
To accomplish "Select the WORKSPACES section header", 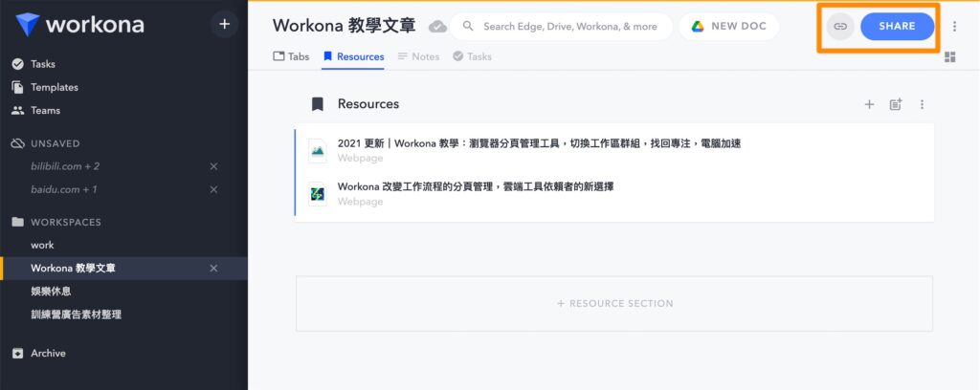I will [66, 222].
